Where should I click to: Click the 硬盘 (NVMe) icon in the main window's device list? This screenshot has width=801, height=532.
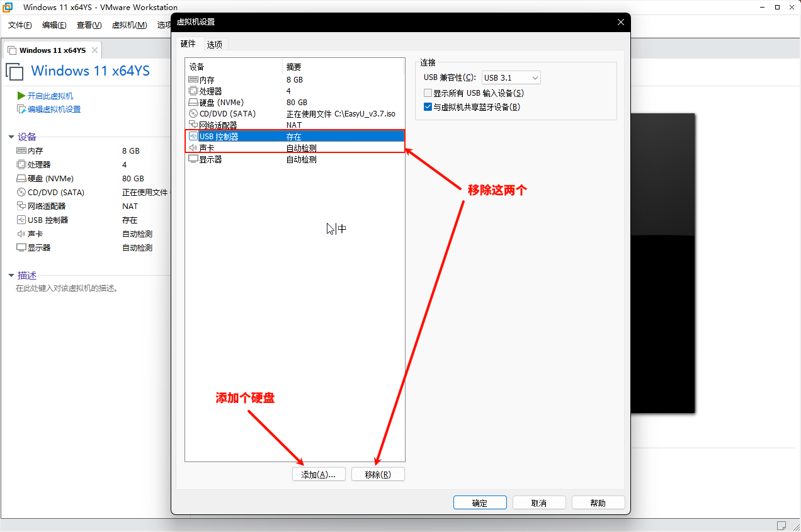tap(21, 179)
